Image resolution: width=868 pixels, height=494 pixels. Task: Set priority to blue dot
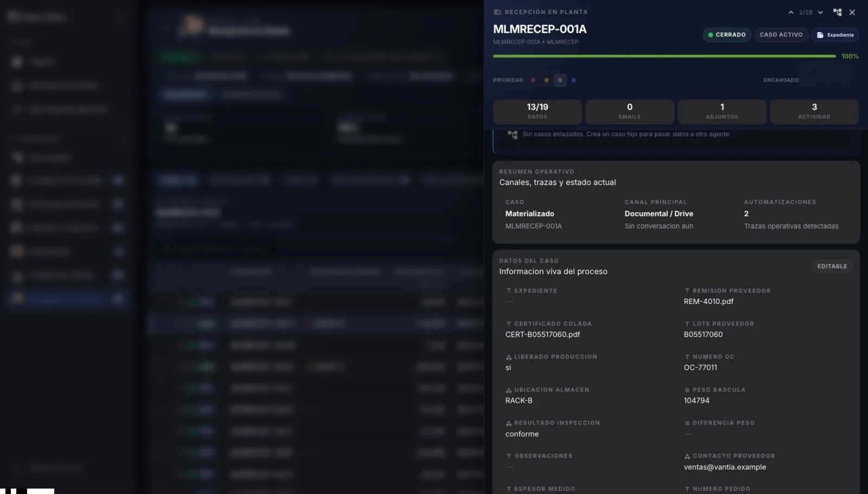pos(573,80)
